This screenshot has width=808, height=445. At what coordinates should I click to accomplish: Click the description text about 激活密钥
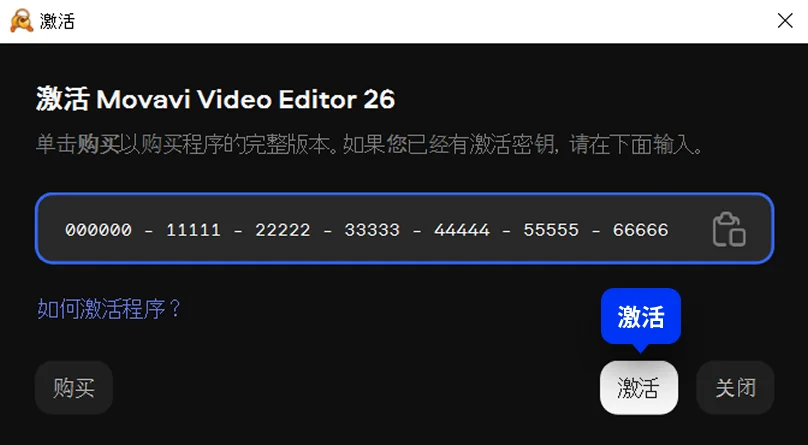click(x=369, y=145)
